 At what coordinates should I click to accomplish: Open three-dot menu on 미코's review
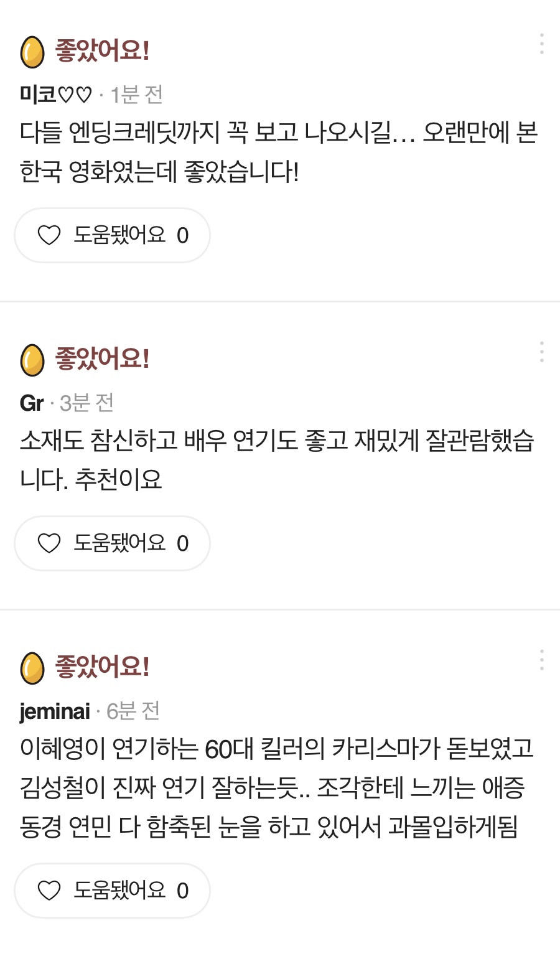tap(542, 44)
